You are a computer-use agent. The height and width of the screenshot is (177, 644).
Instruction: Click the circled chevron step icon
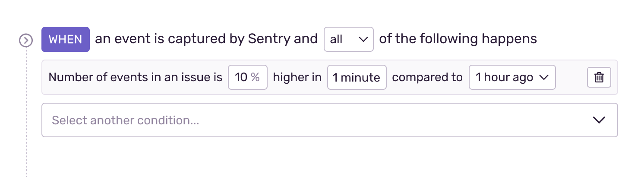pyautogui.click(x=26, y=41)
